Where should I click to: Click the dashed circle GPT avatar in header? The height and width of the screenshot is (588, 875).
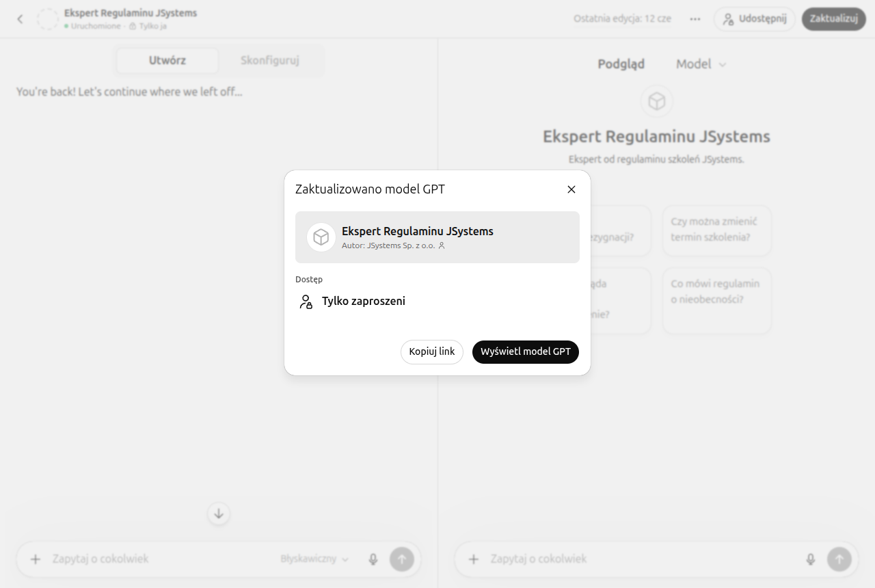(x=48, y=19)
